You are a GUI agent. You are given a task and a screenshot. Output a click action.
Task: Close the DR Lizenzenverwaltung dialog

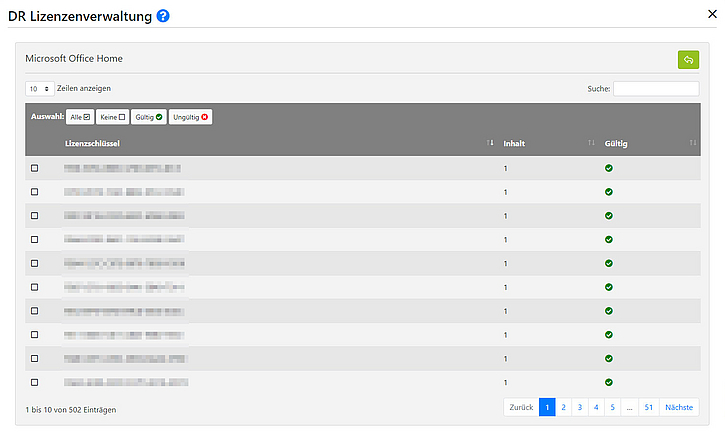[x=712, y=14]
